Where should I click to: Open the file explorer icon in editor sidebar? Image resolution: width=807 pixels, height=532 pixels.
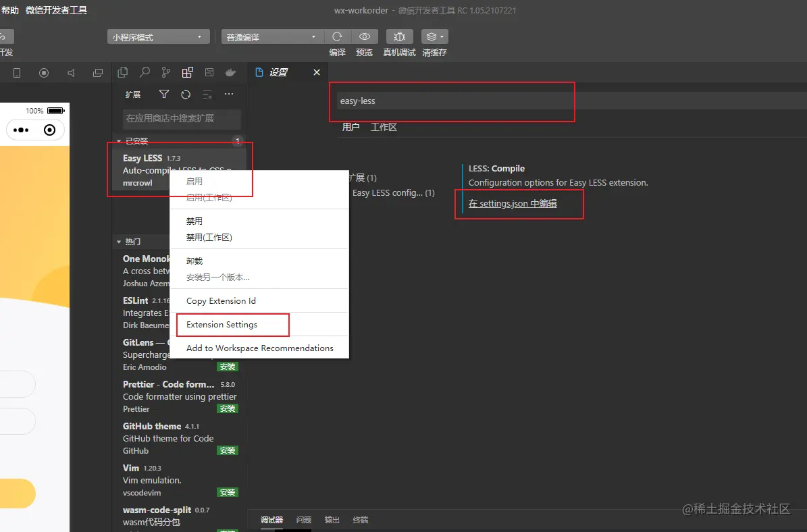tap(122, 72)
